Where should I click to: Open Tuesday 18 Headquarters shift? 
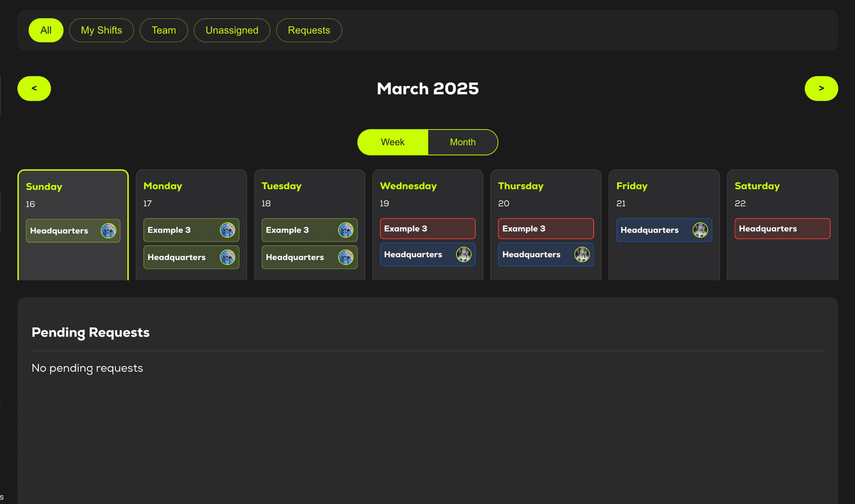point(309,257)
